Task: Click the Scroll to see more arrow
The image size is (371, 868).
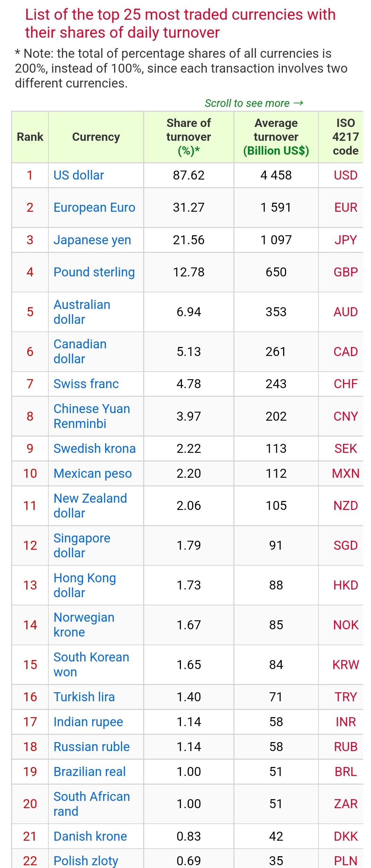Action: coord(298,103)
